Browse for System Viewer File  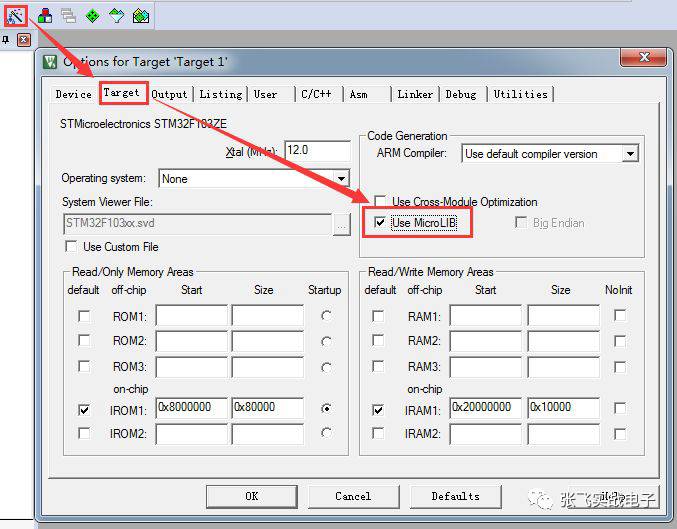click(342, 224)
